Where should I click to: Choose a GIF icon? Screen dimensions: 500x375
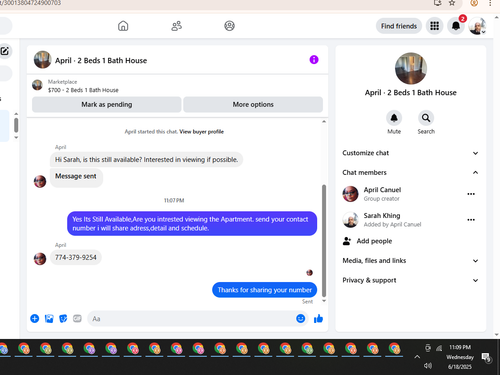point(77,319)
